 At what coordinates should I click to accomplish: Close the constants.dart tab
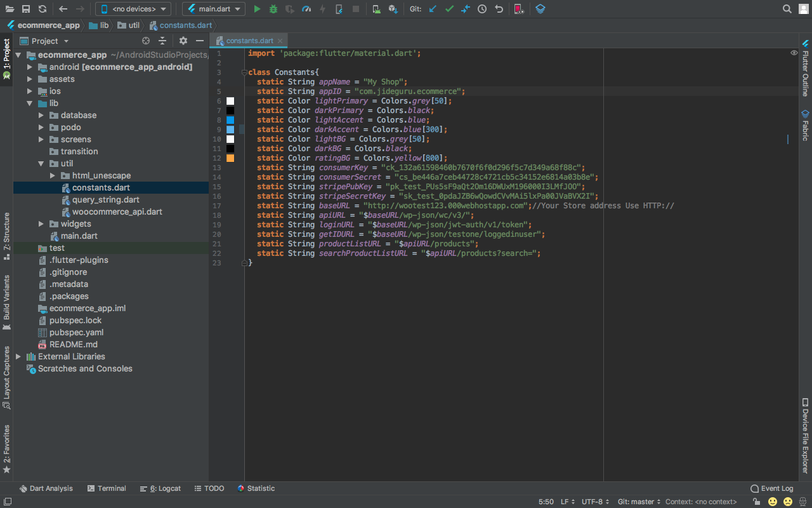coord(280,41)
